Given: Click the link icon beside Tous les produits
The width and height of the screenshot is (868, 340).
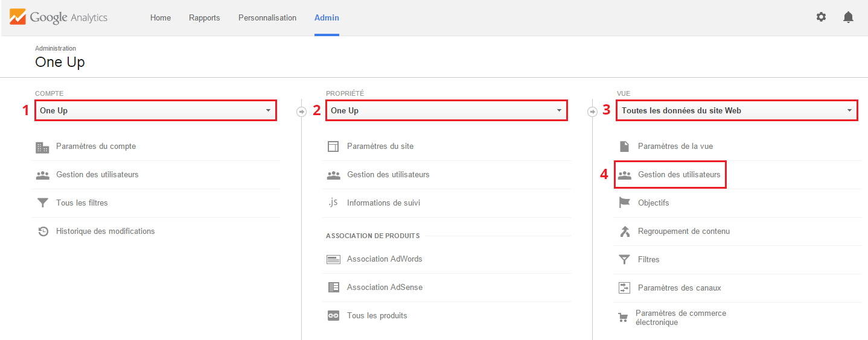Looking at the screenshot, I should (x=333, y=316).
